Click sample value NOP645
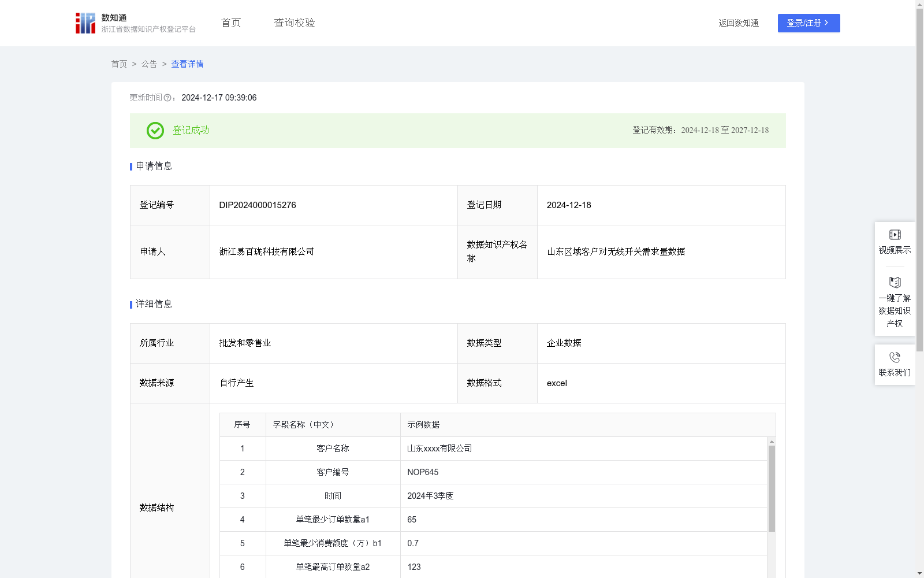924x578 pixels. (423, 472)
